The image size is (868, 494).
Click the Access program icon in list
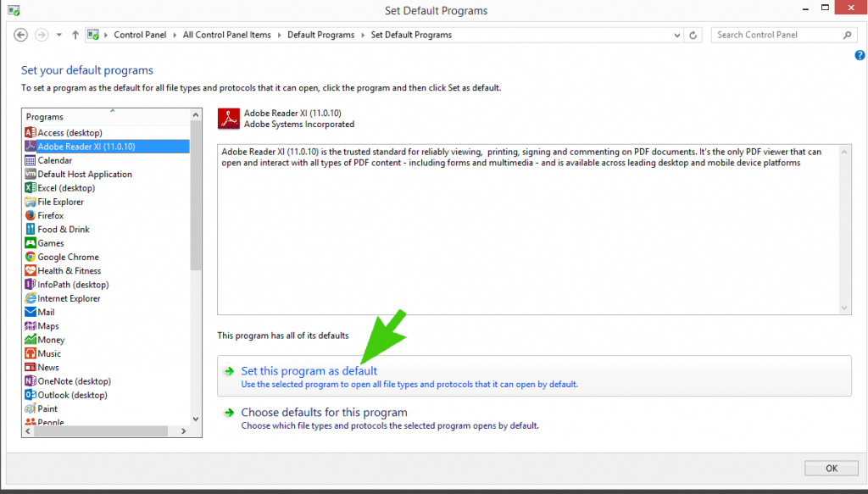pyautogui.click(x=31, y=133)
